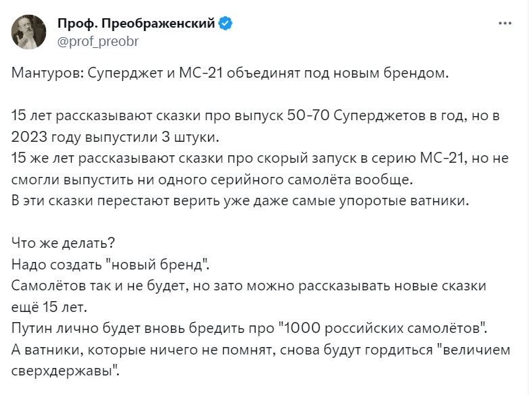
Task: Click the quoted phrase 1000 российских самолётов
Action: (383, 328)
